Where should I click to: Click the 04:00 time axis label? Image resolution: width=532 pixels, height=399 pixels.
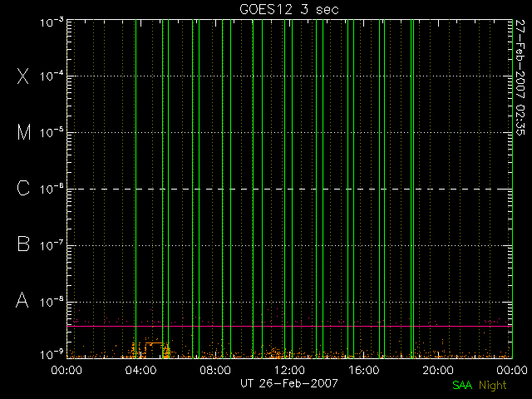pyautogui.click(x=140, y=370)
